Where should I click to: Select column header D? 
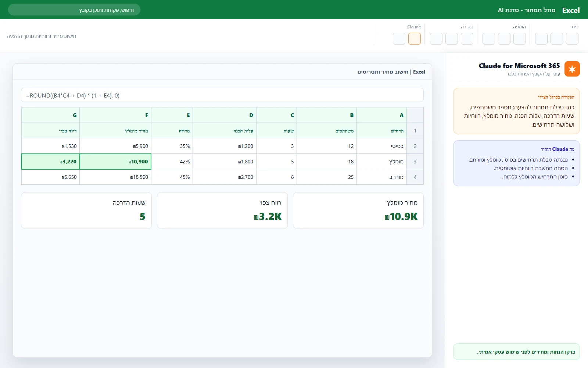tap(225, 115)
